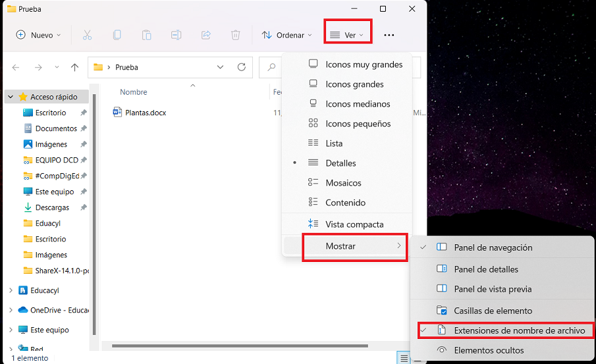The image size is (596, 364).
Task: Toggle Casillas de elemento option
Action: click(502, 311)
